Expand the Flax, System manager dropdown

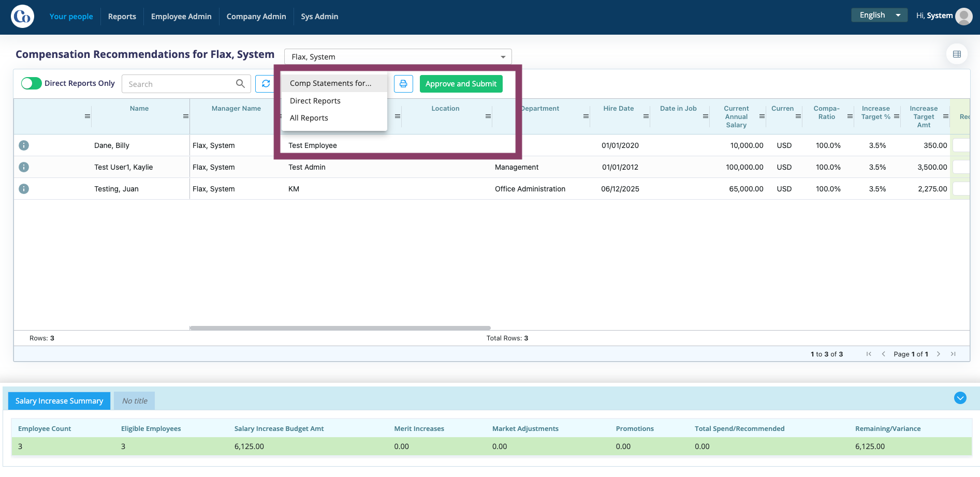pyautogui.click(x=398, y=57)
